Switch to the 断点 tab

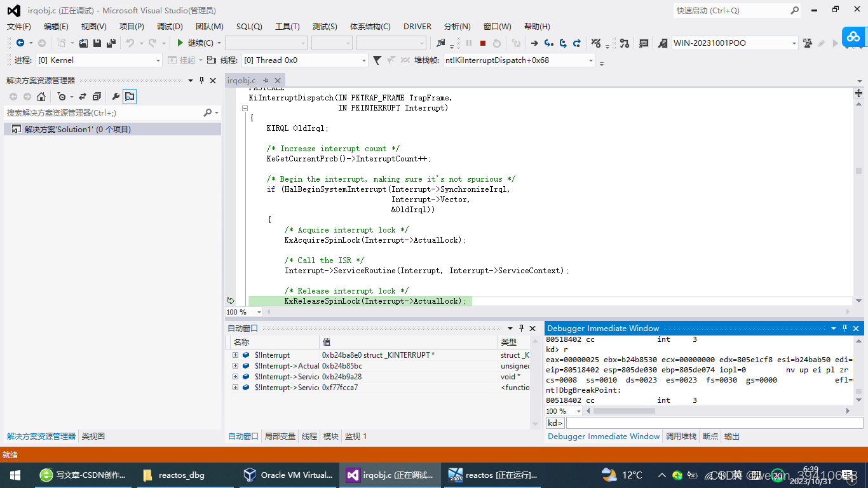pyautogui.click(x=710, y=436)
